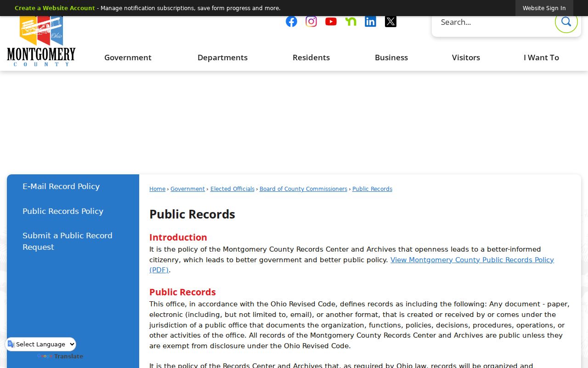This screenshot has width=588, height=368.
Task: Click the red Public Records subheading
Action: coord(182,292)
